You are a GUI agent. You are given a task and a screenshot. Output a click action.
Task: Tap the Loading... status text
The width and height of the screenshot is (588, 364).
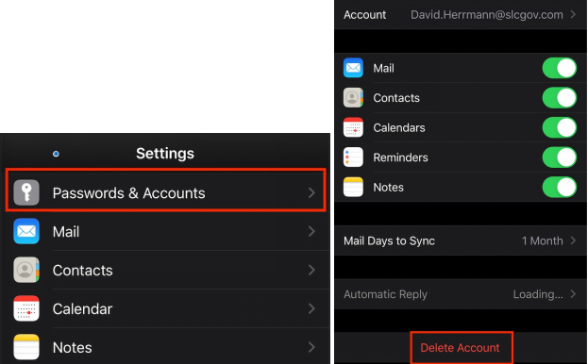(538, 294)
